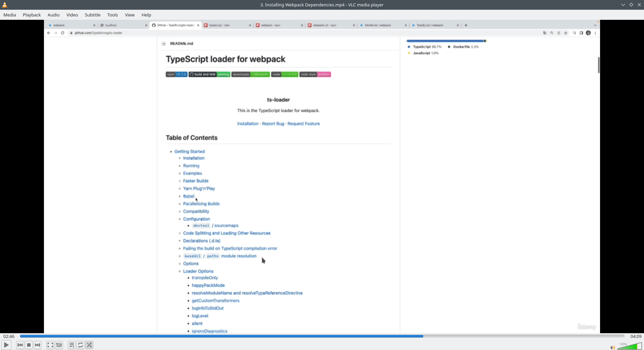Adjust the volume slider
Viewport: 644px width, 350px height.
[x=630, y=346]
